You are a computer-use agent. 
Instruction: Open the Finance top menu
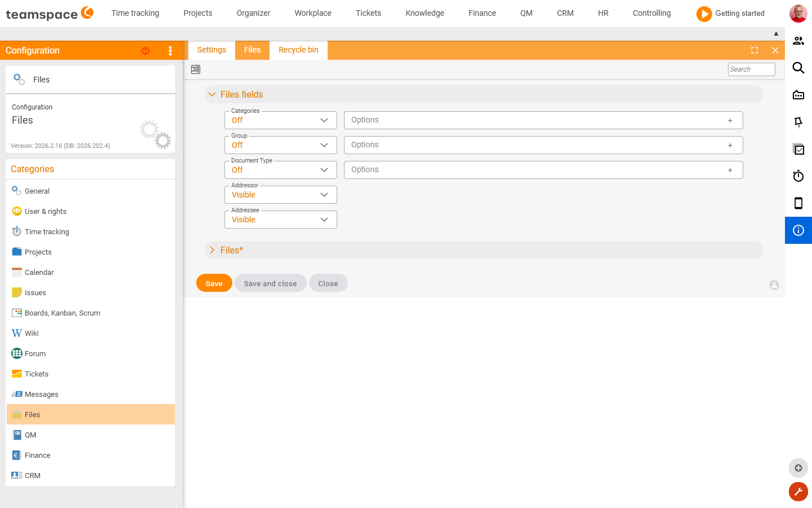(482, 13)
